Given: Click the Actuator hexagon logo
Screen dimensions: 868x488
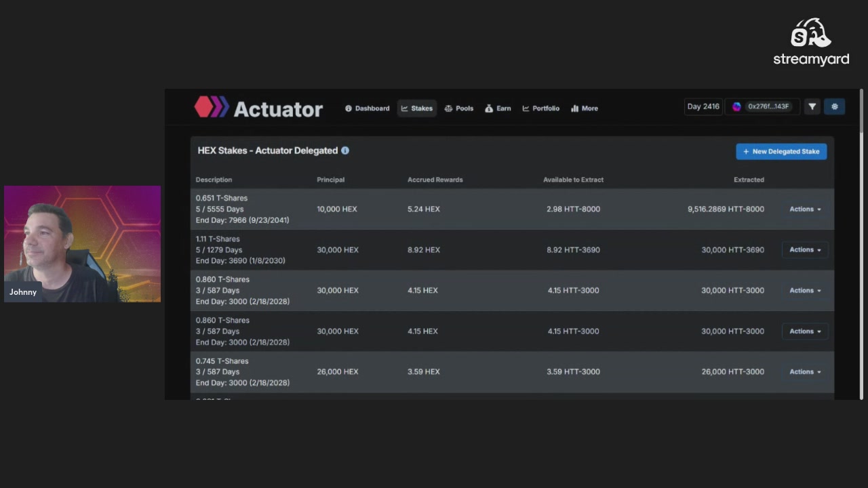Looking at the screenshot, I should pos(212,107).
